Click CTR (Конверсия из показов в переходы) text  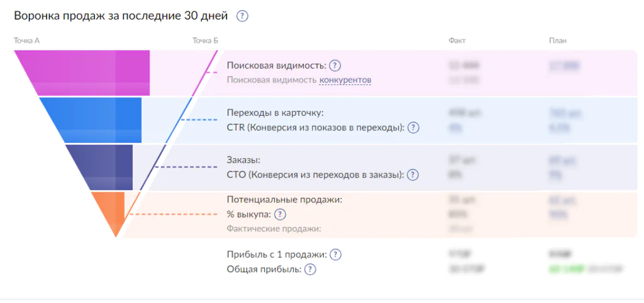pyautogui.click(x=316, y=127)
